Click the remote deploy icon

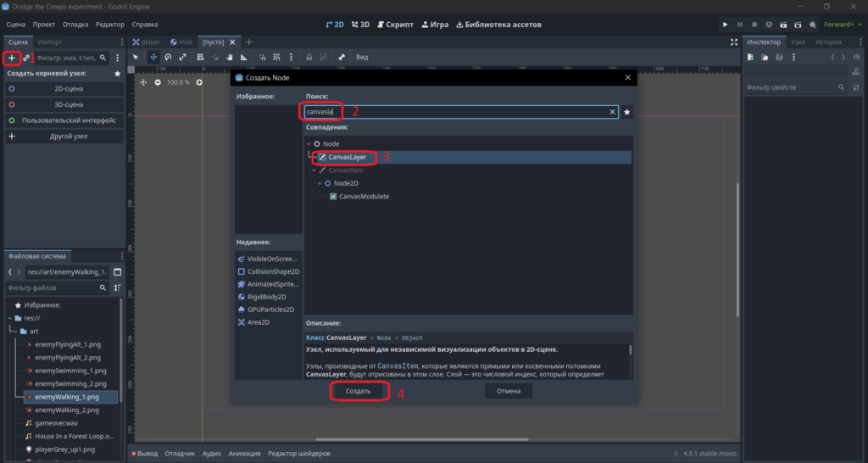(769, 25)
